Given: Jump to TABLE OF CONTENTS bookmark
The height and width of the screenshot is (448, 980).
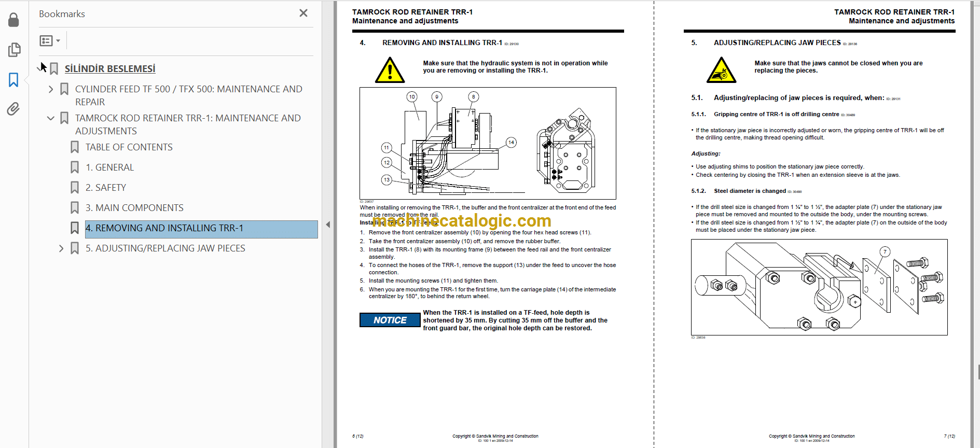Looking at the screenshot, I should click(x=129, y=147).
